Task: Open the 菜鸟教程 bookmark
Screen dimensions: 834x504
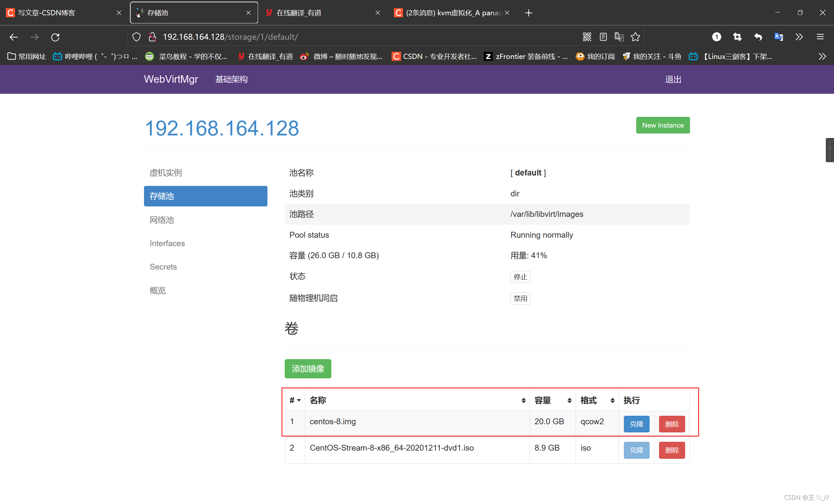Action: [x=186, y=57]
